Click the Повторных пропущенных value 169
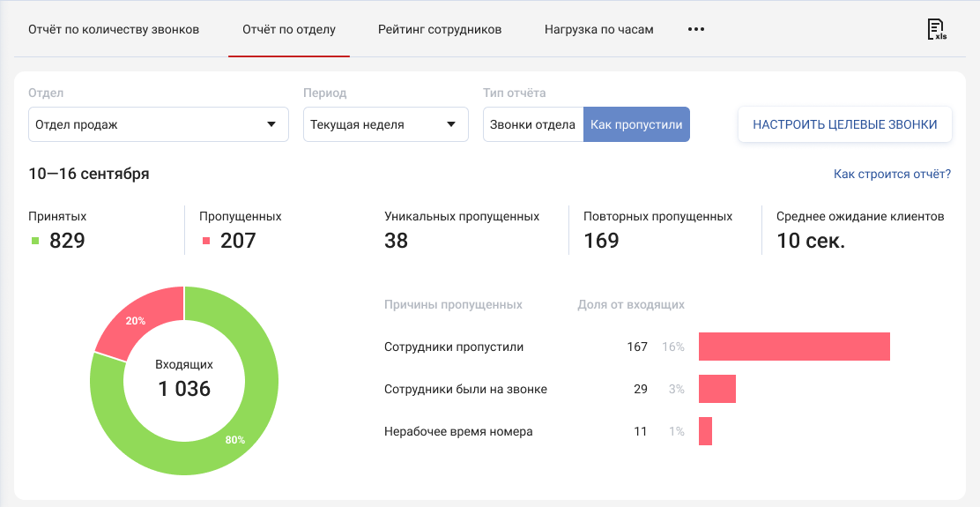Viewport: 980px width, 507px height. pos(602,240)
